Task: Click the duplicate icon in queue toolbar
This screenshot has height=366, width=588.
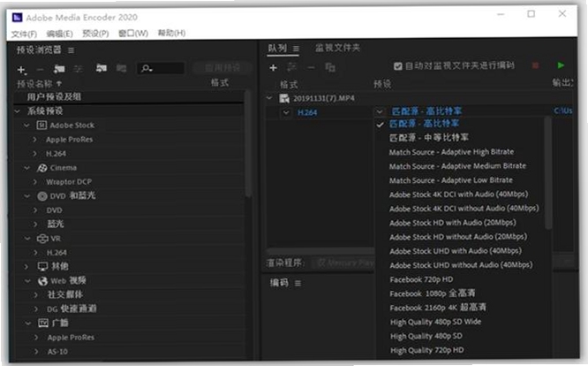Action: click(x=330, y=67)
